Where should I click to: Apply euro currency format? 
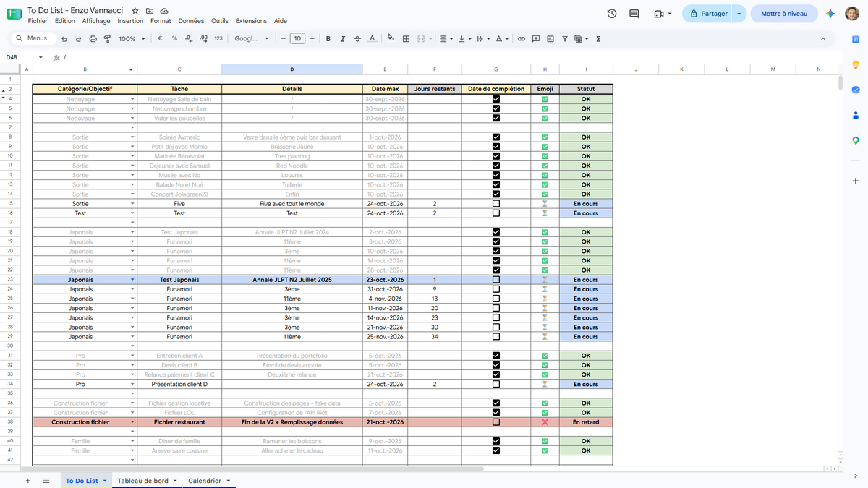[160, 38]
